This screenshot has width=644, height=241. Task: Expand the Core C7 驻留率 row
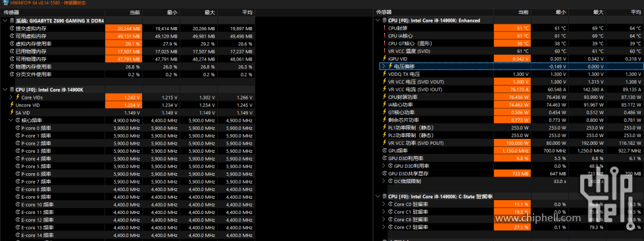[384, 227]
